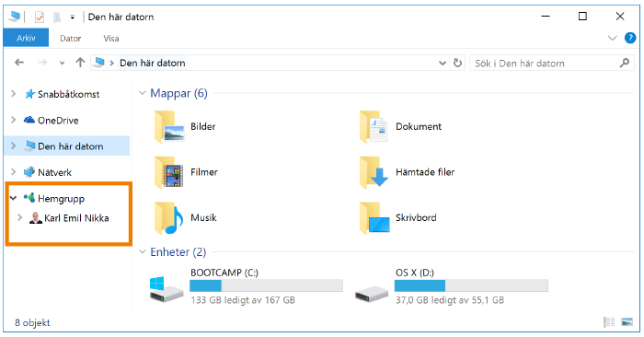The image size is (644, 337).
Task: Click the Enheter (2) group header
Action: click(178, 252)
